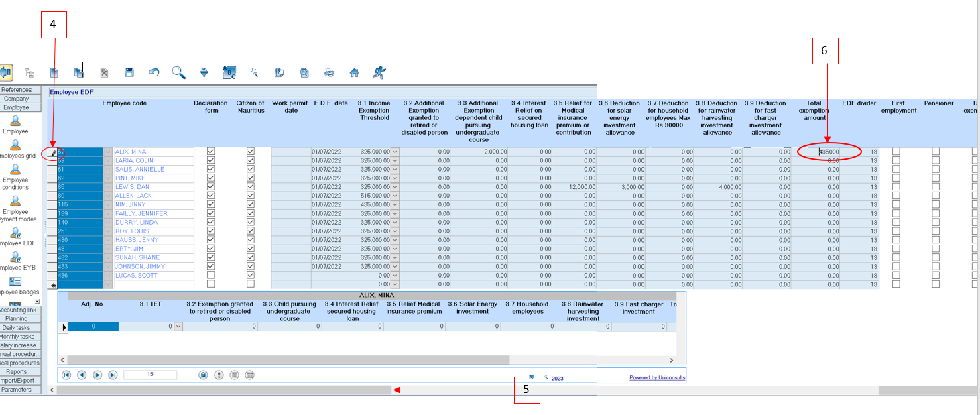Open the tree view toolbar icon

[x=29, y=72]
